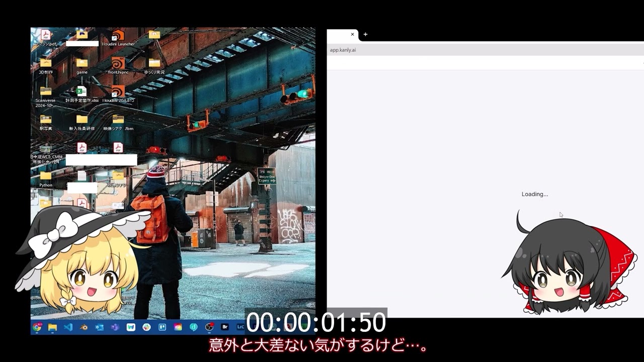Viewport: 644px width, 362px height.
Task: Open the Houdini Launcher desktop shortcut
Action: [x=118, y=38]
